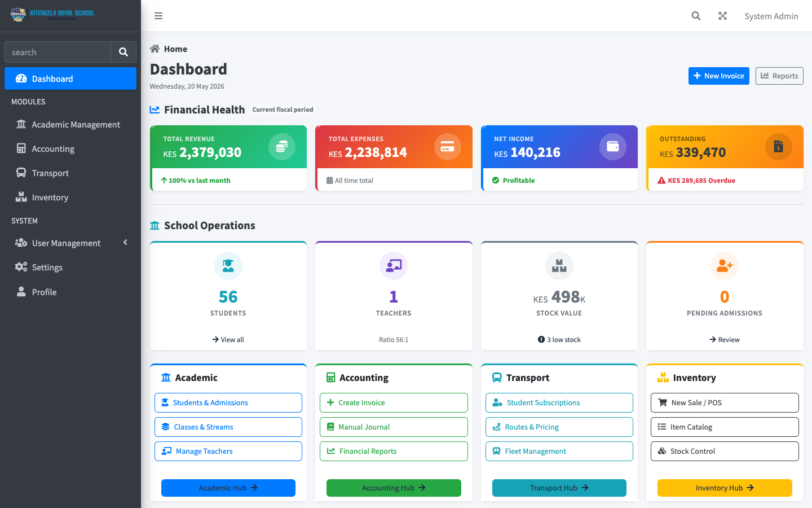Screen dimensions: 812x508
Task: Click the home icon in the breadcrumb
Action: [x=155, y=49]
